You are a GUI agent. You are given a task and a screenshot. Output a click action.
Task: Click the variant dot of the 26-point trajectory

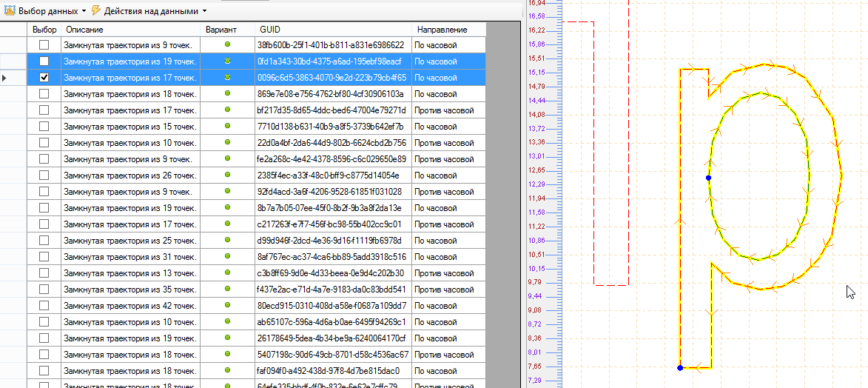[x=227, y=175]
